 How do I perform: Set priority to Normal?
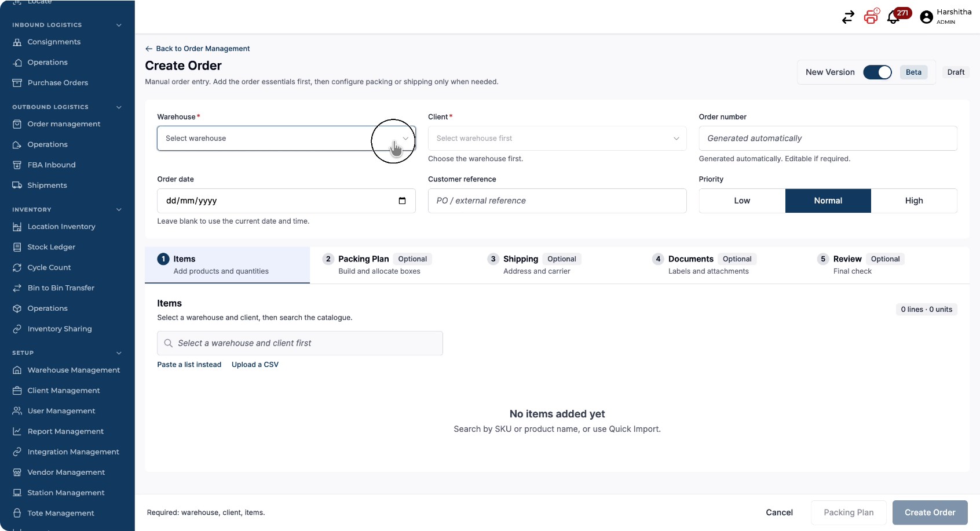pyautogui.click(x=828, y=201)
